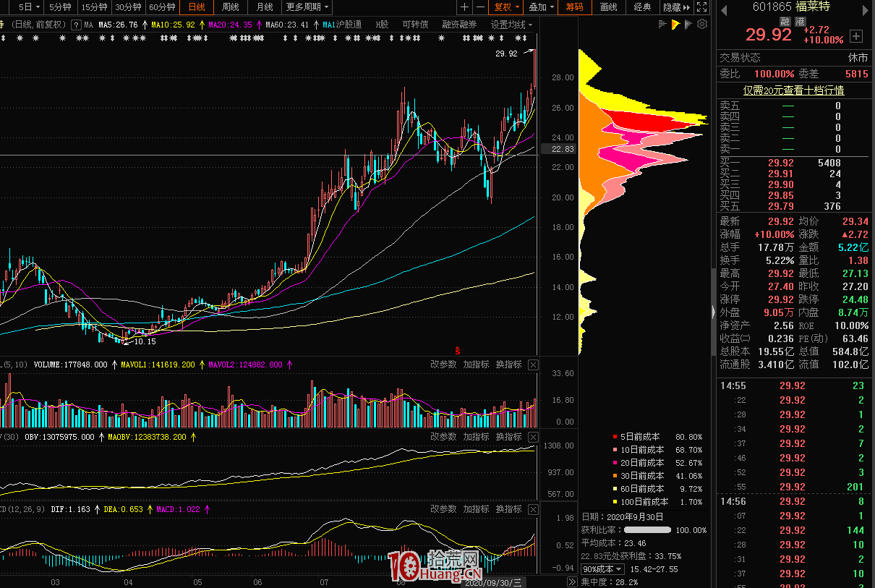Click 换指标 in VOLUME panel
The width and height of the screenshot is (875, 588).
(x=509, y=365)
